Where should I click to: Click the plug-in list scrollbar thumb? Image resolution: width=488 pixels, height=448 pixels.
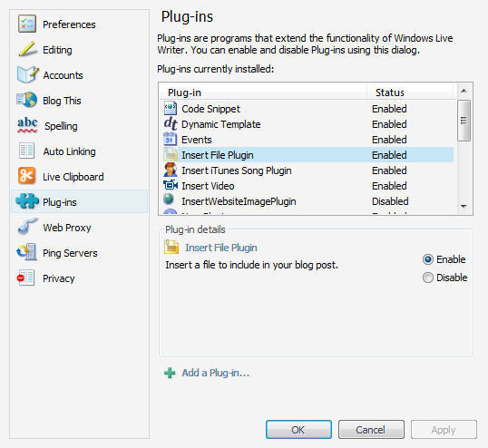464,121
